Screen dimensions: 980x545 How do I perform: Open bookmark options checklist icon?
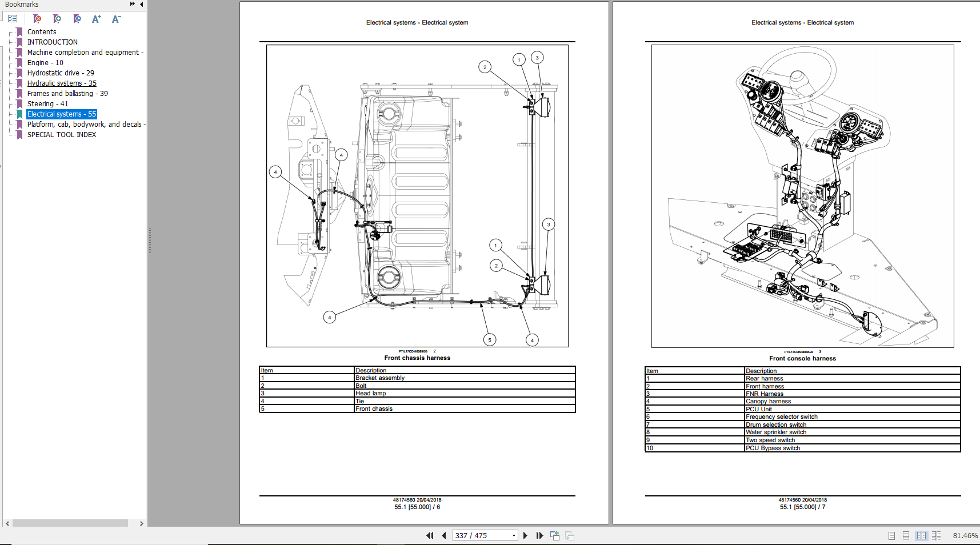point(13,18)
